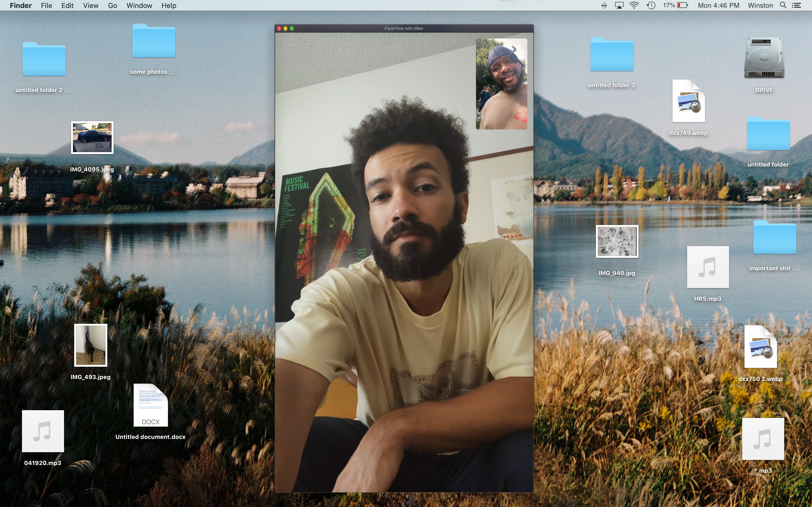Open the Notification Center list icon
This screenshot has height=507, width=812.
click(797, 5)
